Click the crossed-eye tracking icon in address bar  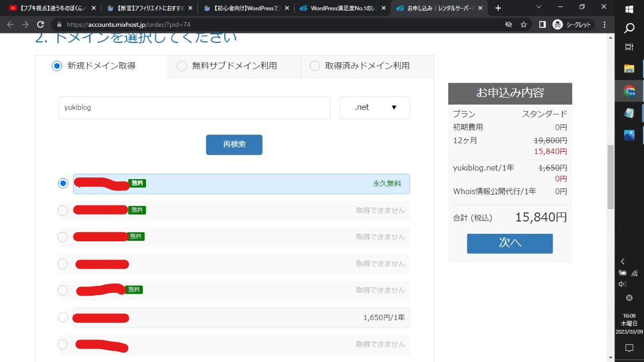[509, 25]
